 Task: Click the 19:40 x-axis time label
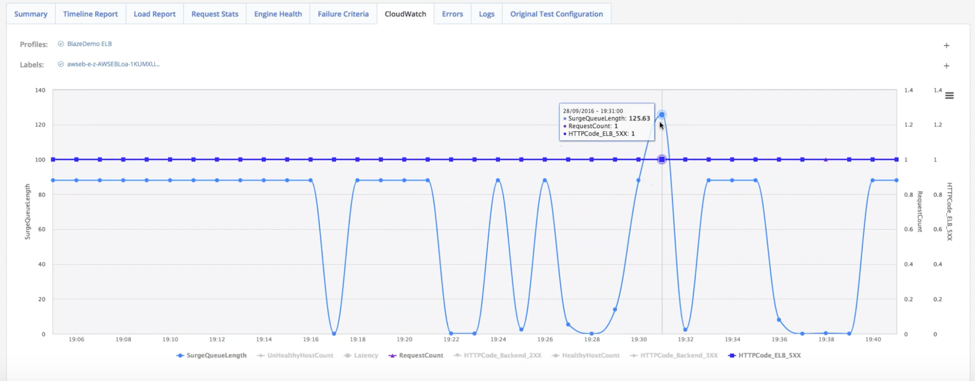872,340
